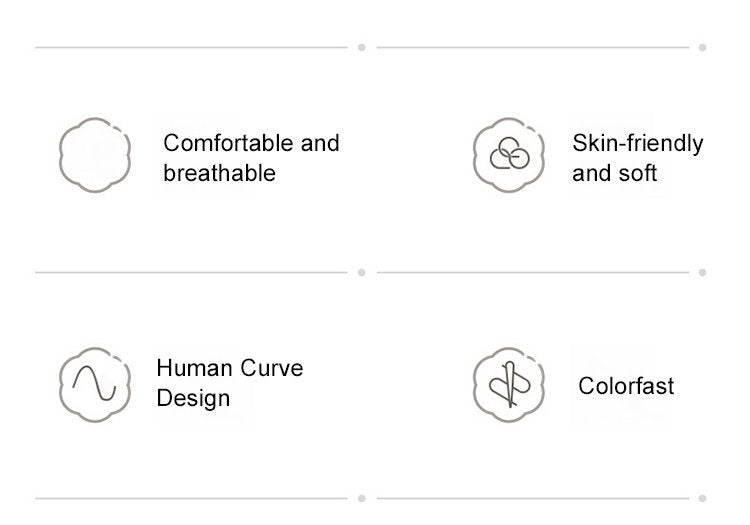The width and height of the screenshot is (750, 525).
Task: Click dot ending the divider above "Skin-friendly and soft"
Action: pos(703,47)
